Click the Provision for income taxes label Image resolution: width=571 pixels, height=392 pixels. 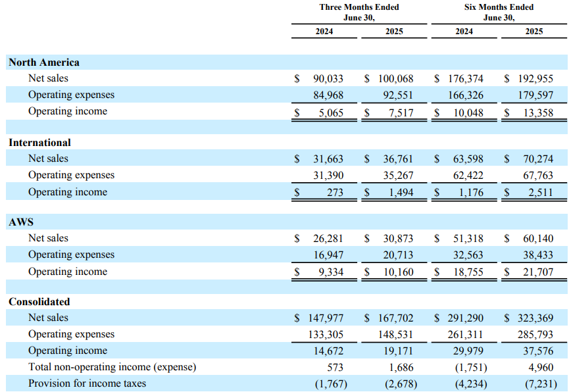87,383
